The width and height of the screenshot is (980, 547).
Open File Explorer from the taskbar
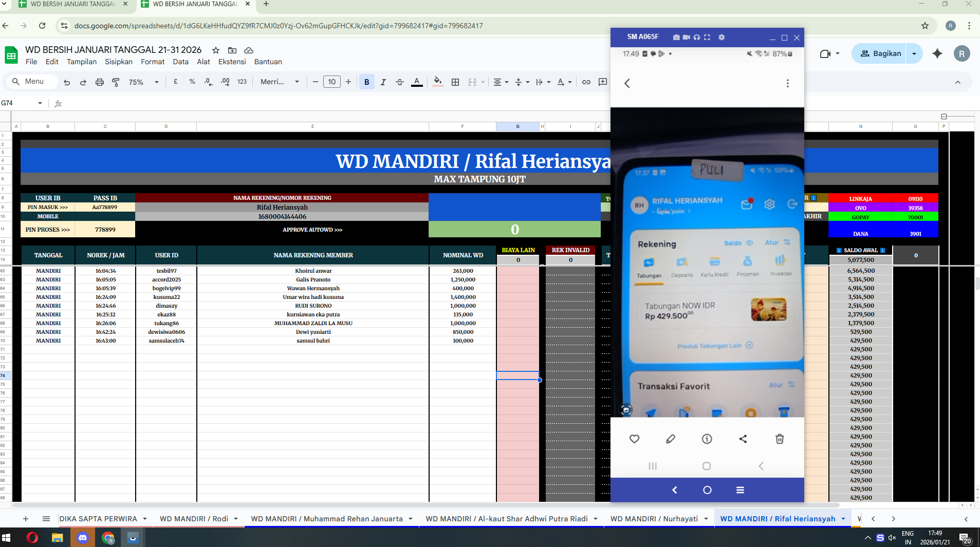click(57, 538)
